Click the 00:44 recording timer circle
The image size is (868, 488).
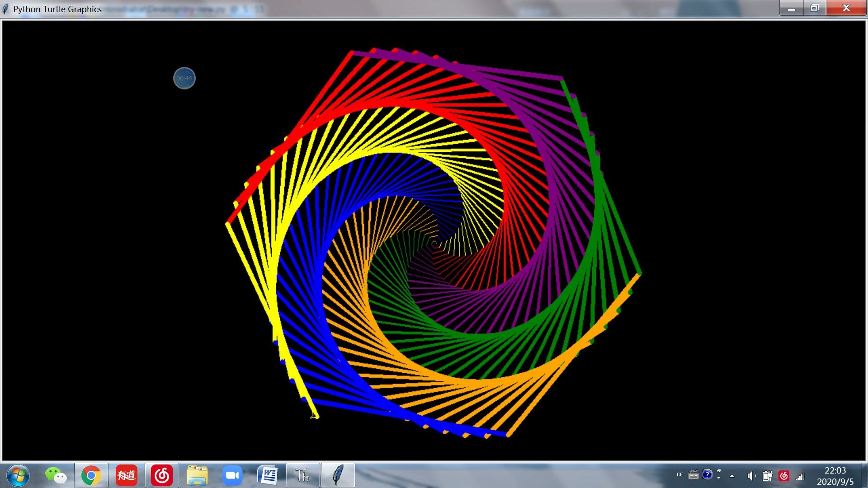(x=184, y=78)
